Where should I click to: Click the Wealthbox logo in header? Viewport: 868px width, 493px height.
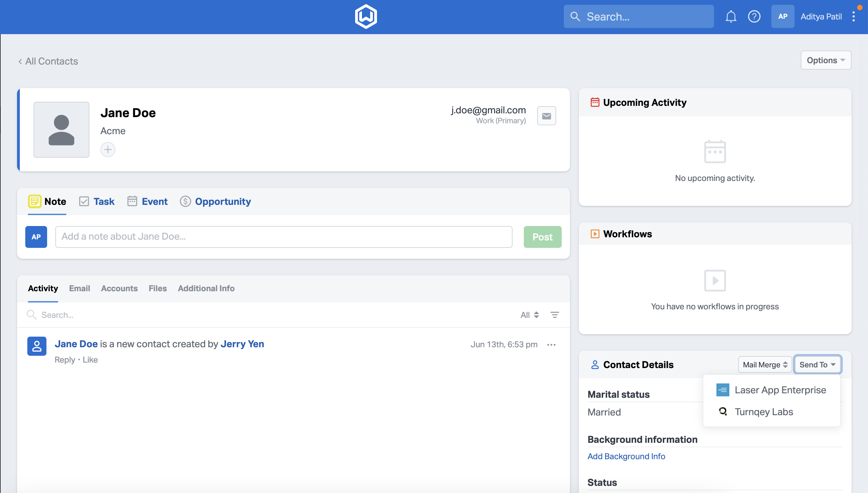tap(366, 16)
